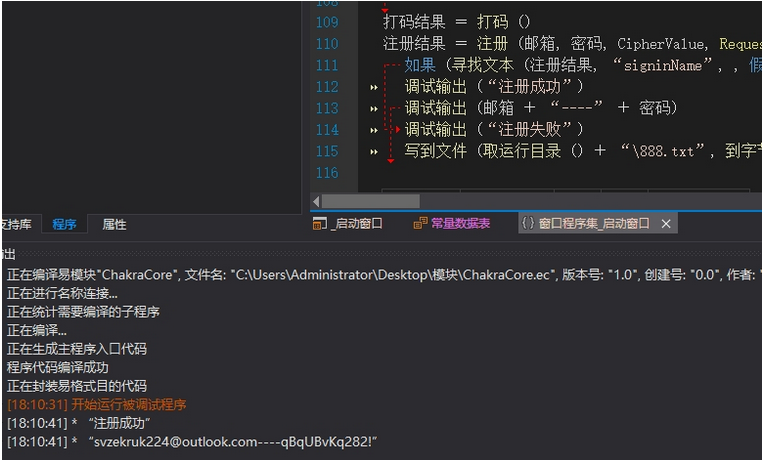Switch to the 程序 panel tab
The image size is (769, 460).
click(64, 225)
